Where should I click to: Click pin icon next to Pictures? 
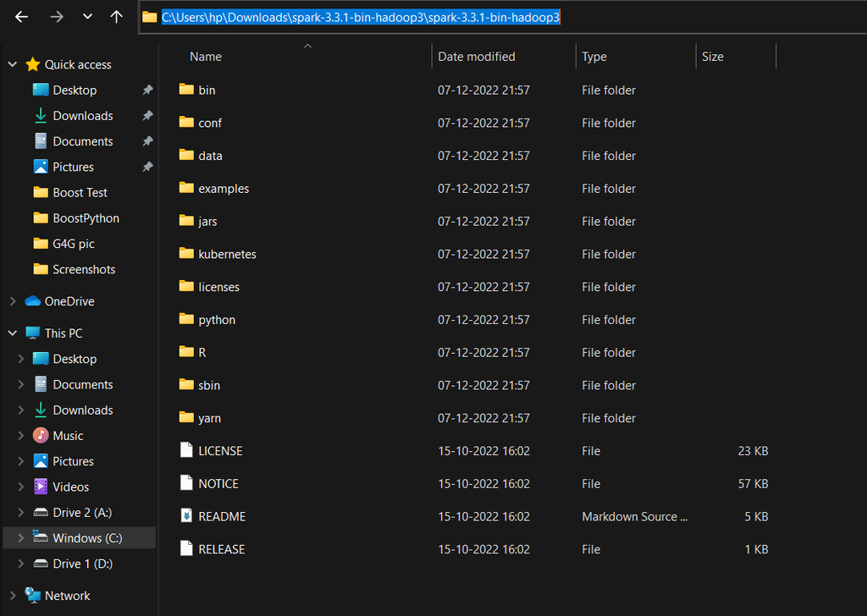point(147,167)
